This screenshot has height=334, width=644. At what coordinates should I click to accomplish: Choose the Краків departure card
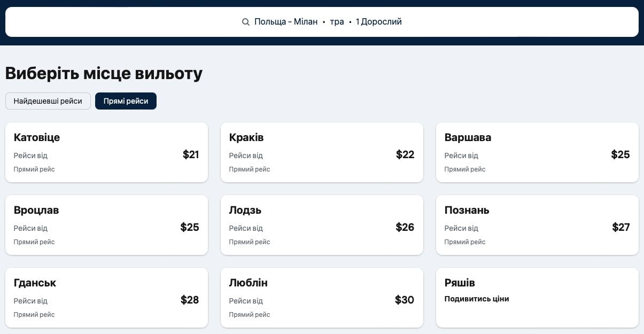click(322, 152)
